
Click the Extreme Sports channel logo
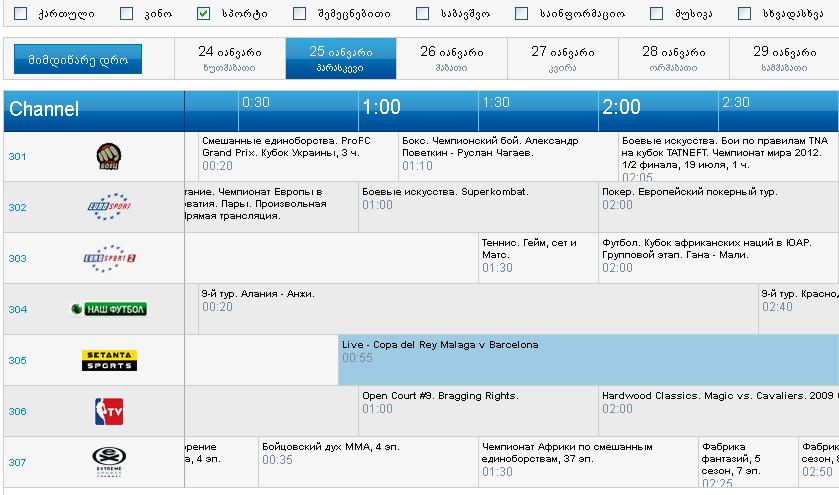tap(109, 462)
